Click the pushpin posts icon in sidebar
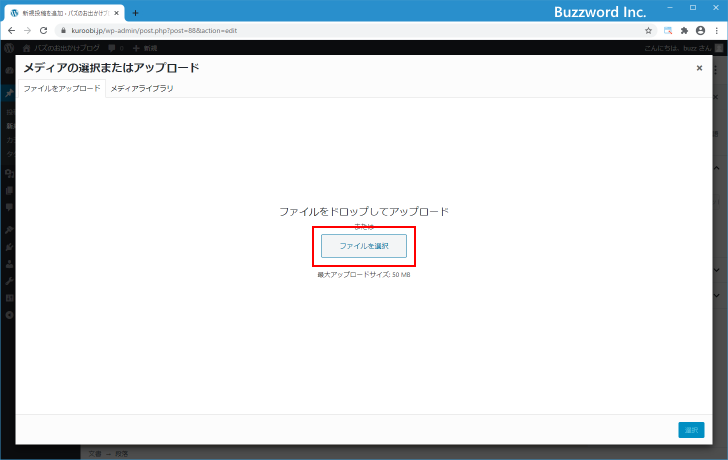The height and width of the screenshot is (460, 728). (8, 92)
